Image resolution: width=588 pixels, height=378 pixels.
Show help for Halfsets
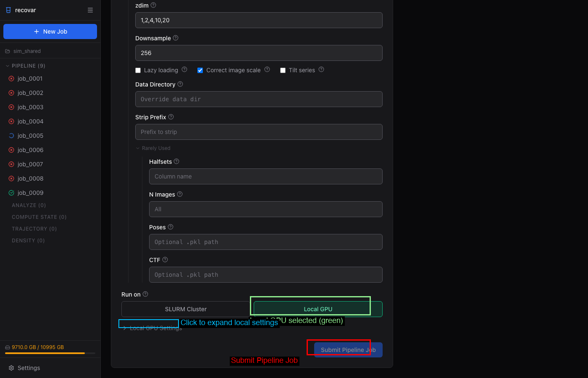(176, 161)
